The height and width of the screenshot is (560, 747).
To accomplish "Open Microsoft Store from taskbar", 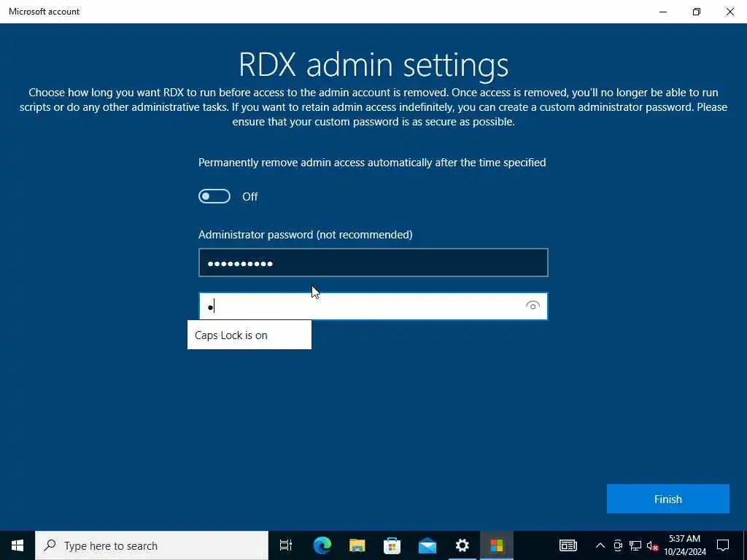I will click(x=392, y=545).
